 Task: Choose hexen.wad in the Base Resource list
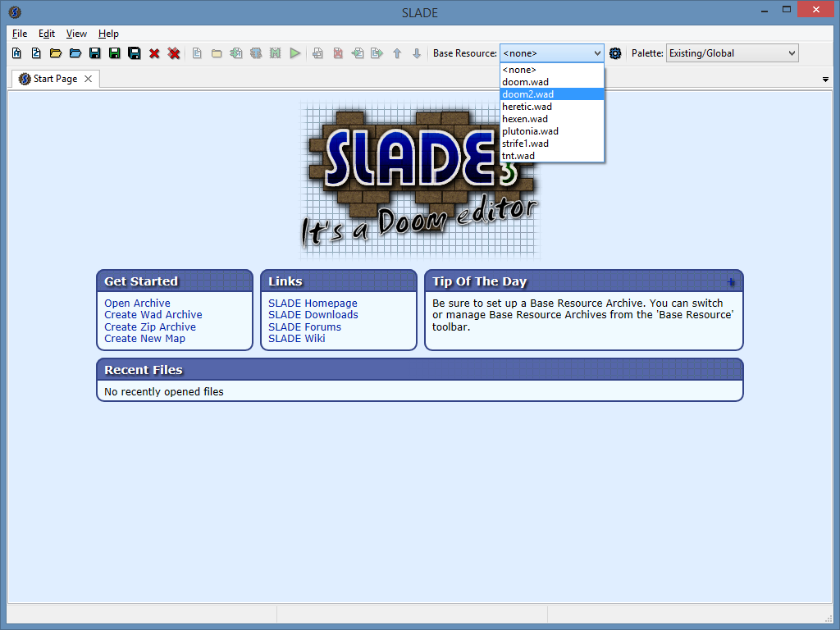pos(552,119)
